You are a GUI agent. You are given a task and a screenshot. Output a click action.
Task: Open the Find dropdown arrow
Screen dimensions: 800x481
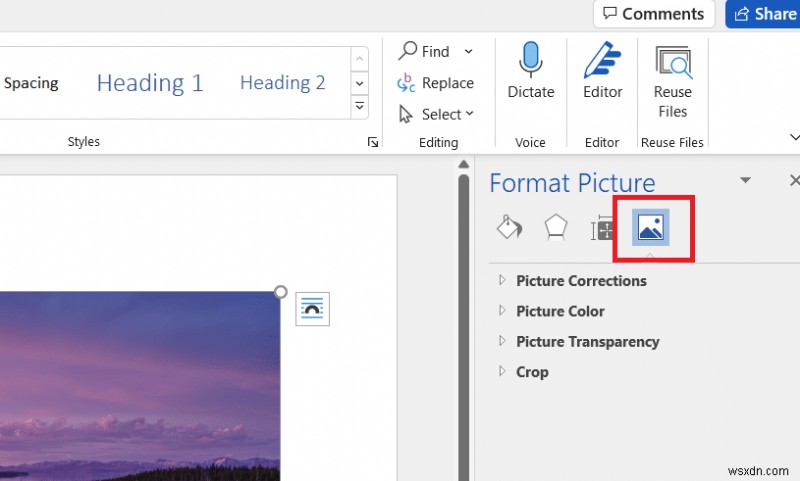coord(468,52)
